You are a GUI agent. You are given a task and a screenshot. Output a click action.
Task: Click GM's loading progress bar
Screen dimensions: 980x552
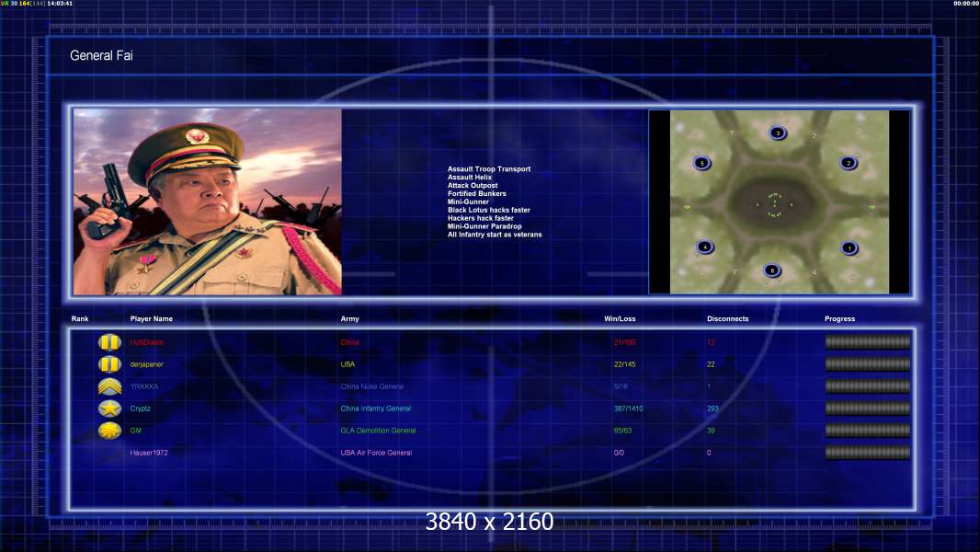[868, 430]
